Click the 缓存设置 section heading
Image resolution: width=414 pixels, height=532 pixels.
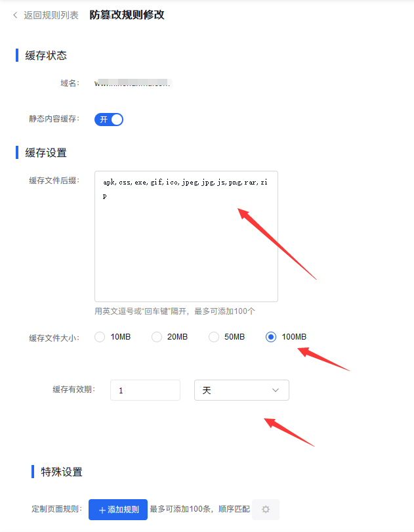pos(46,152)
